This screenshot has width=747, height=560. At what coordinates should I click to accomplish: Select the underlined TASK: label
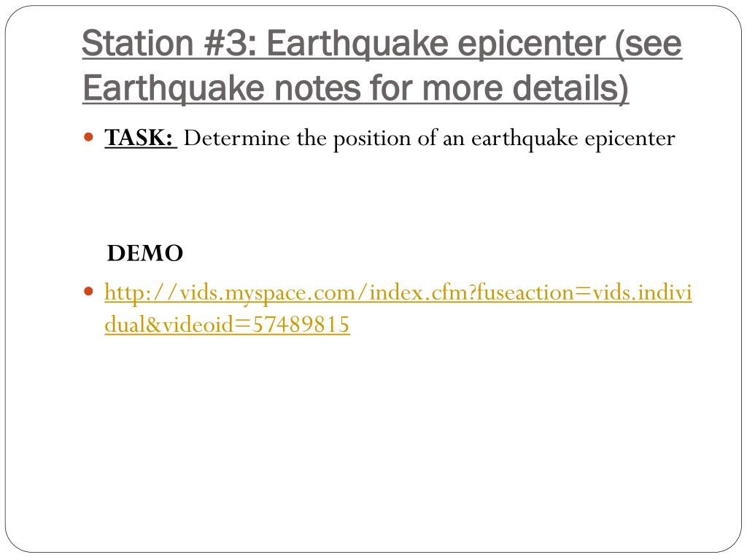click(x=139, y=138)
